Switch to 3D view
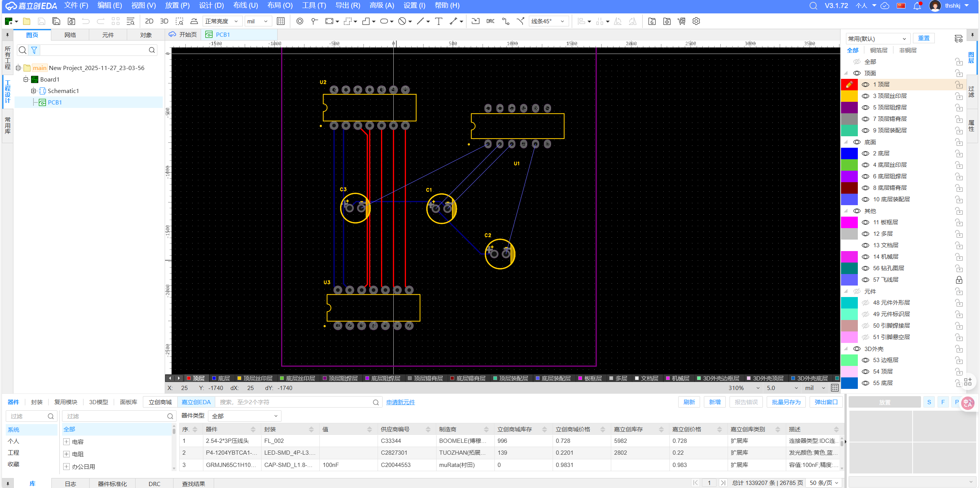This screenshot has width=980, height=488. pos(164,21)
